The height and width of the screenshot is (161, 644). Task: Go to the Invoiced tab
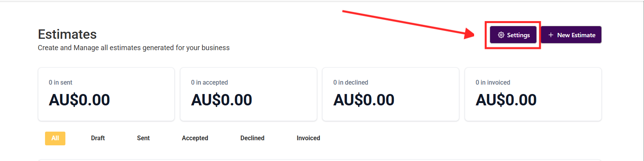[x=308, y=138]
